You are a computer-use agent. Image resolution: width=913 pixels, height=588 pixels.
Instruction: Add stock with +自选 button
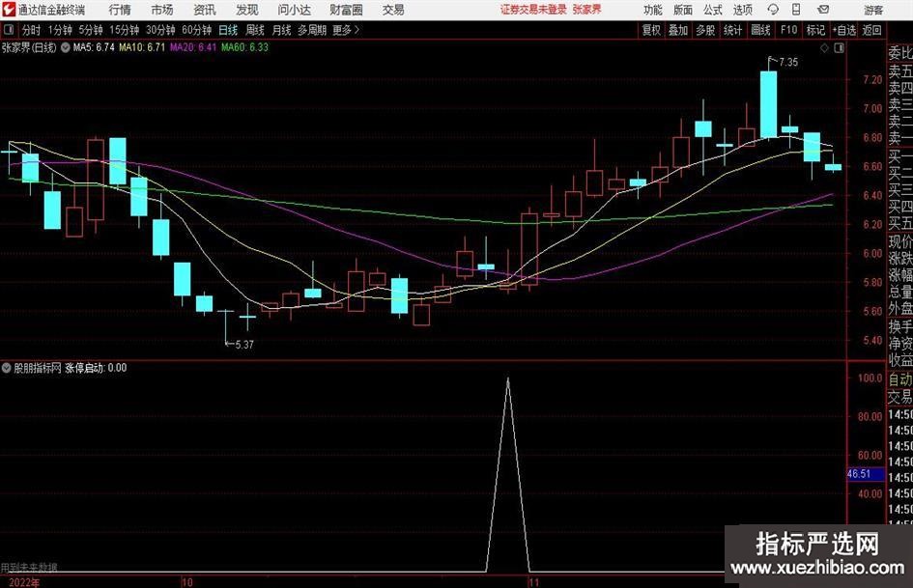point(844,30)
